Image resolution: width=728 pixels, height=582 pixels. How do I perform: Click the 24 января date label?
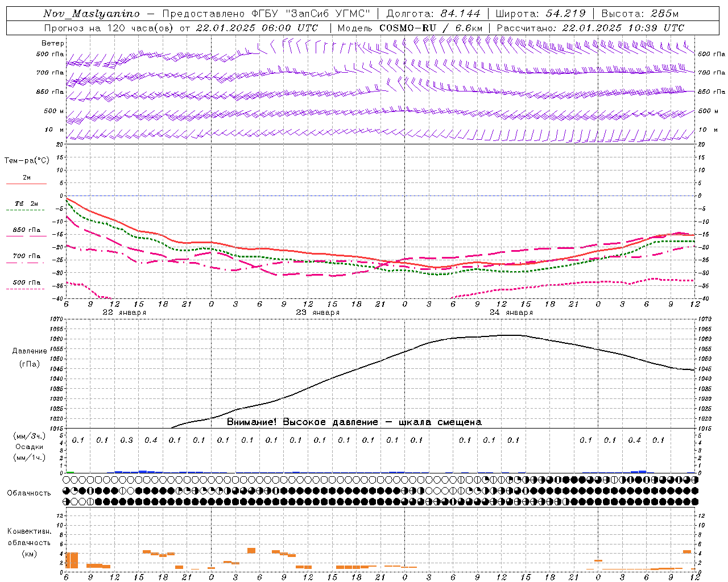click(511, 313)
